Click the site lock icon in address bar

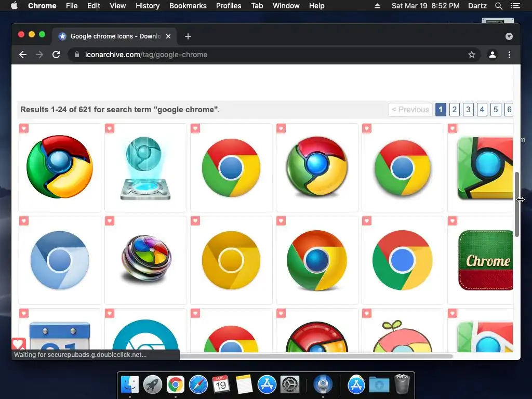pyautogui.click(x=77, y=55)
